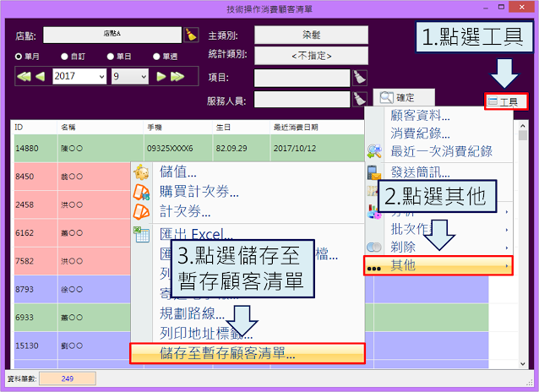
Task: Select the row with ID 6933
Action: 73,318
